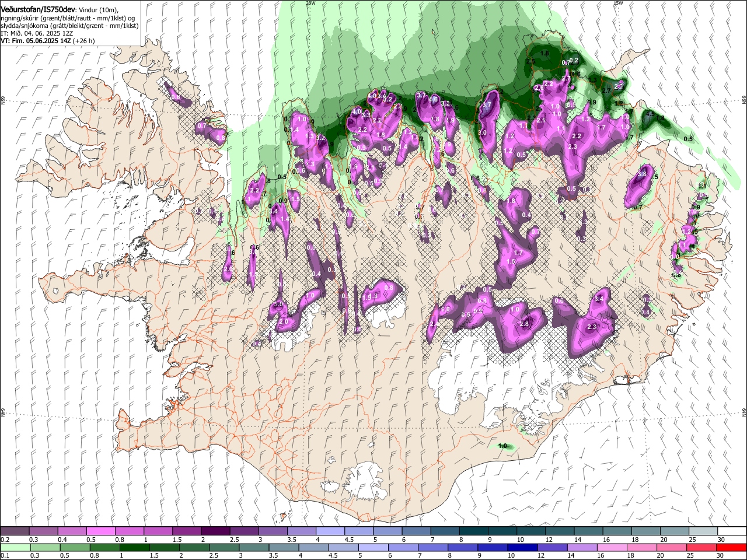Screen dimensions: 747x560
Task: Click the 0.5 value offshore northeast
Action: (x=689, y=139)
